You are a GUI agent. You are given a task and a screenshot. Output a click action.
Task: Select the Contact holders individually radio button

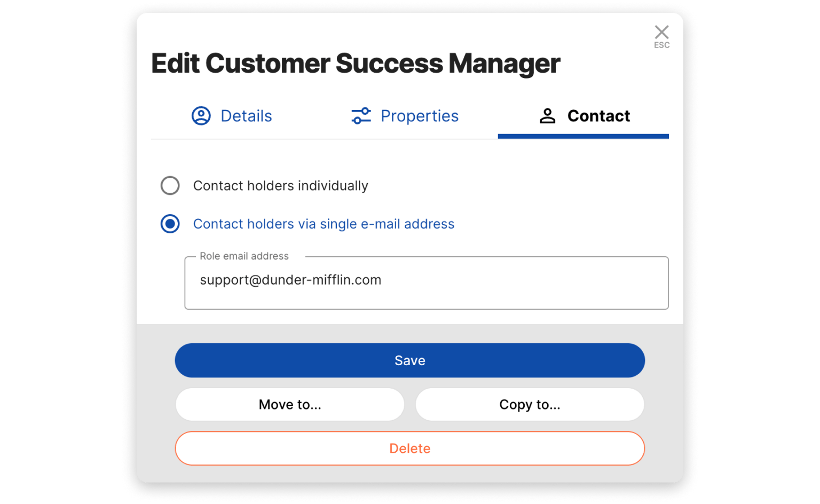(170, 186)
